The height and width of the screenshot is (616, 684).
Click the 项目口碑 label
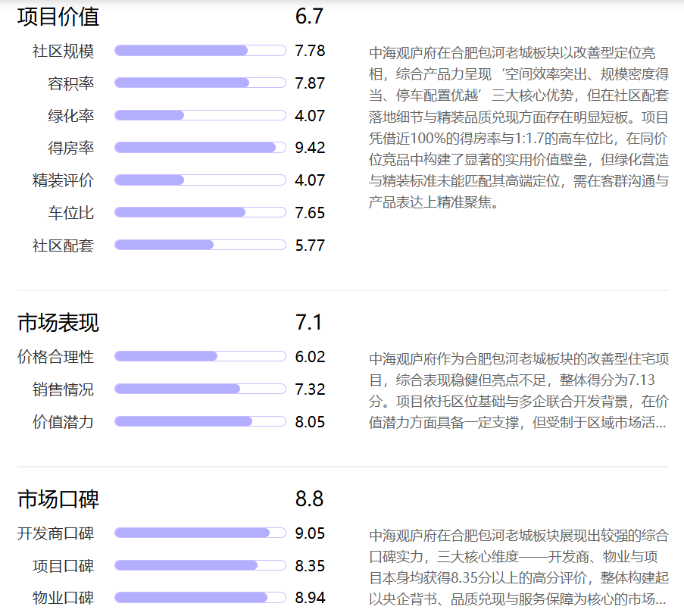coord(64,566)
